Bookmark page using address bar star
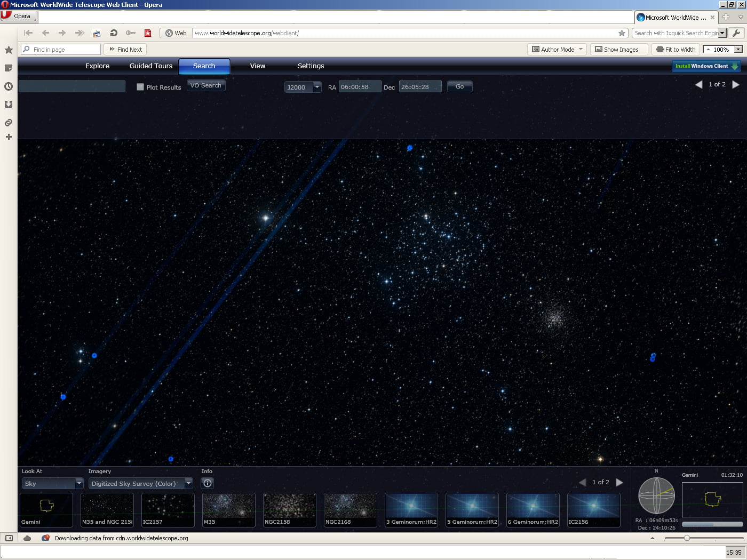 (622, 33)
